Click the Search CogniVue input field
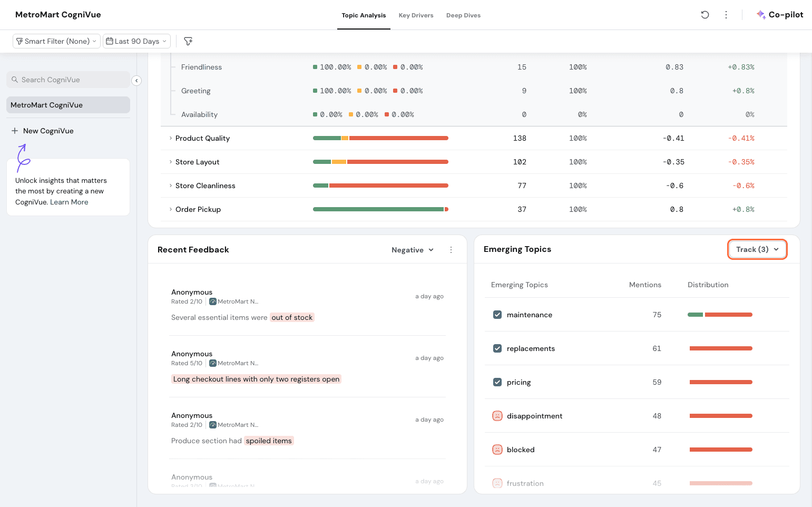The height and width of the screenshot is (507, 812). click(69, 80)
